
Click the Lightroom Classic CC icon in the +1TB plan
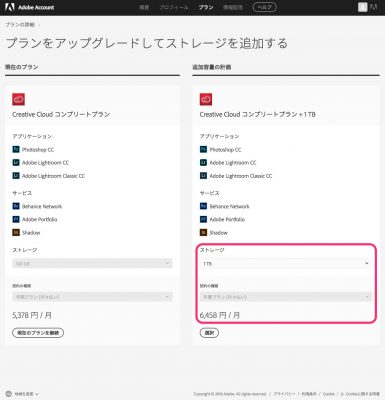pos(203,175)
